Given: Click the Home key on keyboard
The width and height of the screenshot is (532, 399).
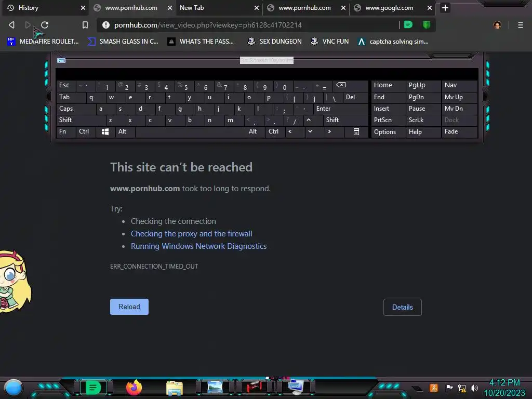Looking at the screenshot, I should [x=388, y=85].
